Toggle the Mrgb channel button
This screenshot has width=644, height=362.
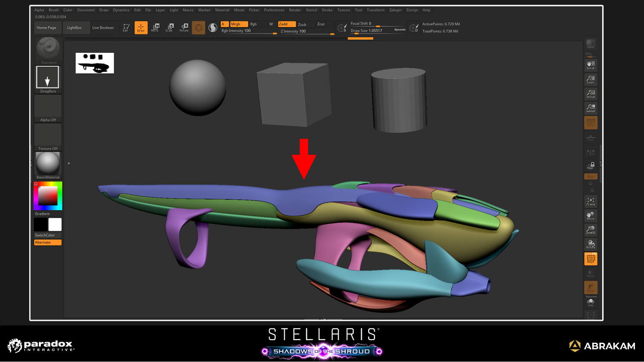point(239,24)
